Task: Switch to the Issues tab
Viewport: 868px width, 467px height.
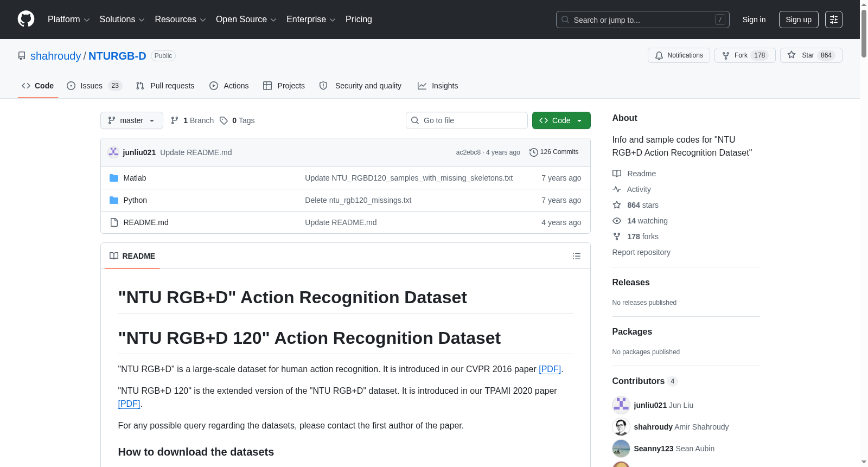Action: pyautogui.click(x=94, y=86)
